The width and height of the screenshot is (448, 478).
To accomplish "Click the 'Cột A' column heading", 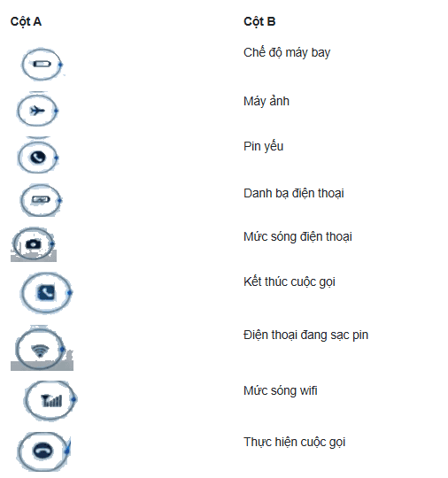I will [26, 21].
